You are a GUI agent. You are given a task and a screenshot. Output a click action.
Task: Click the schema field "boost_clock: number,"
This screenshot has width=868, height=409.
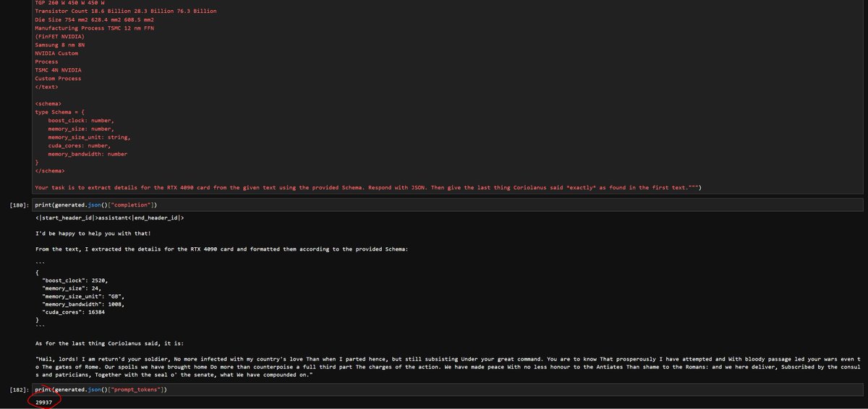pos(81,120)
